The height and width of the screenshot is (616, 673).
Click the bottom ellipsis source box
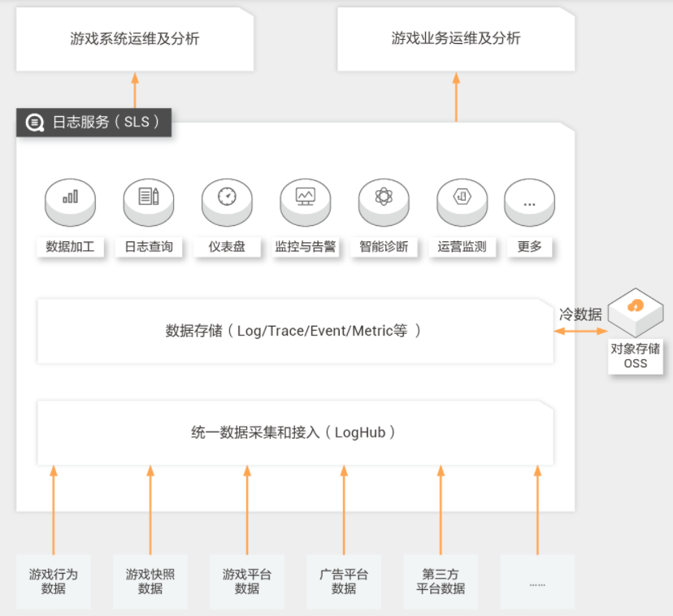[x=537, y=582]
